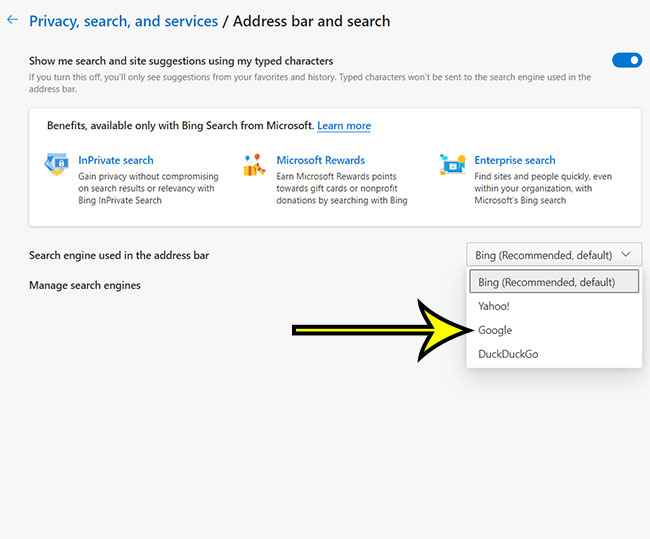Choose DuckDuckGo from the dropdown list
Viewport: 650px width, 539px height.
[554, 354]
